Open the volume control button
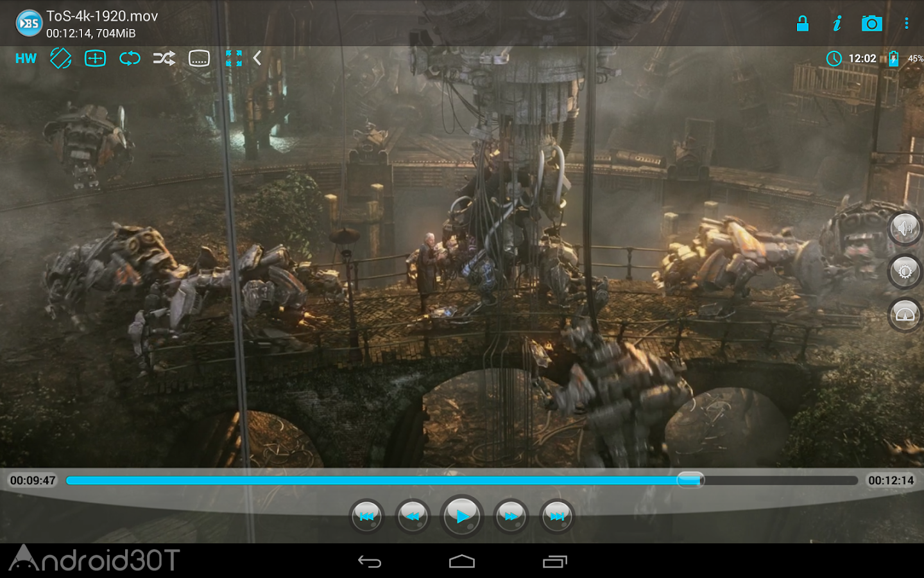Image resolution: width=924 pixels, height=578 pixels. click(905, 228)
